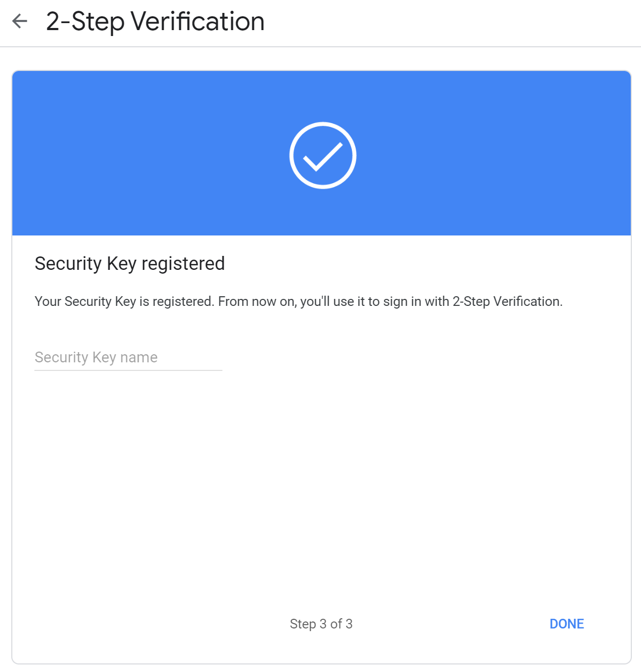Confirm key registration with the DONE link
641x672 pixels.
pyautogui.click(x=566, y=624)
